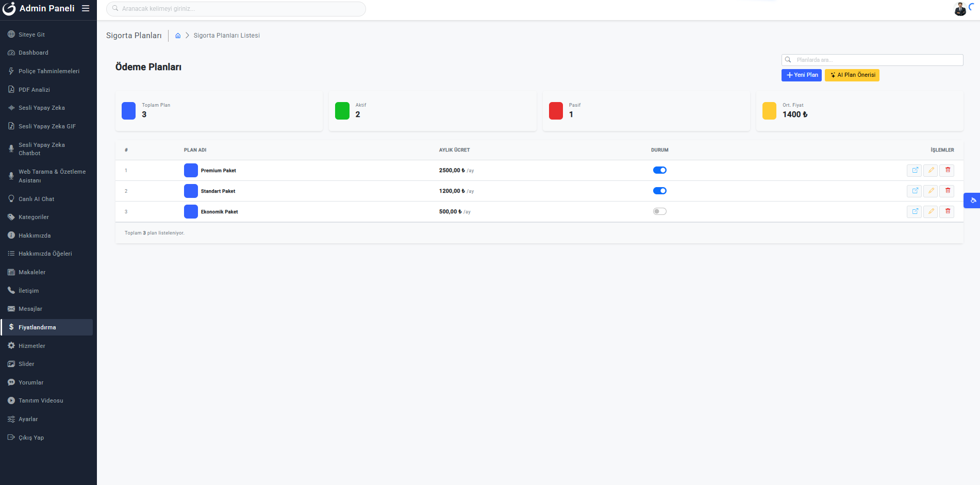Open view icon for Ekonomik Paket
The image size is (980, 485).
click(915, 211)
